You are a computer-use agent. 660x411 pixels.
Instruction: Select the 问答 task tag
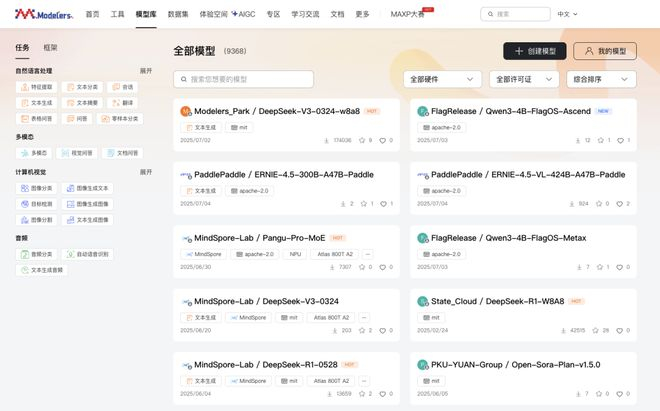click(77, 119)
